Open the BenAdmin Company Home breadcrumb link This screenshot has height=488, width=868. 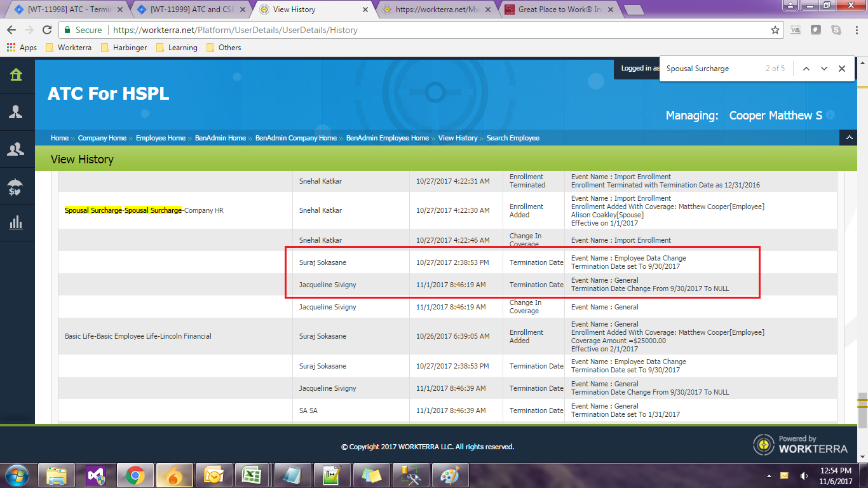point(295,138)
